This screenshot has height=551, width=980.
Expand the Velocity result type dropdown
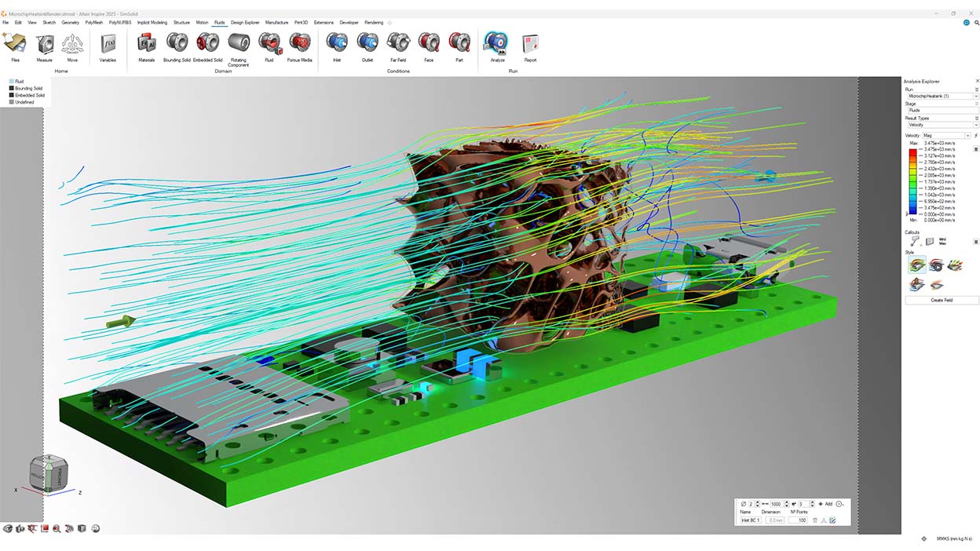[942, 125]
